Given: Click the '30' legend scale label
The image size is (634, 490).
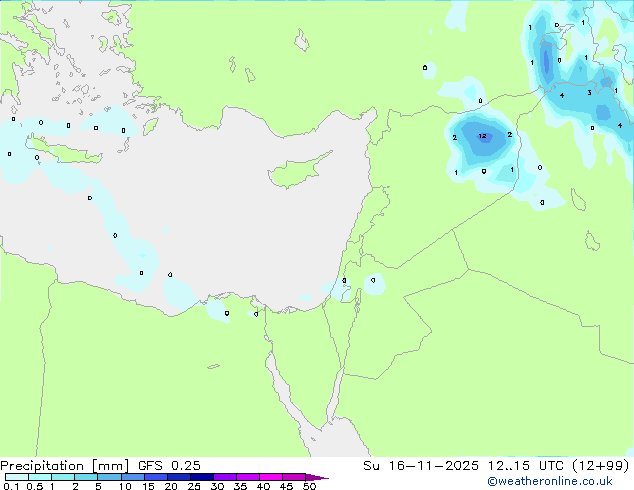Looking at the screenshot, I should click(x=217, y=486).
